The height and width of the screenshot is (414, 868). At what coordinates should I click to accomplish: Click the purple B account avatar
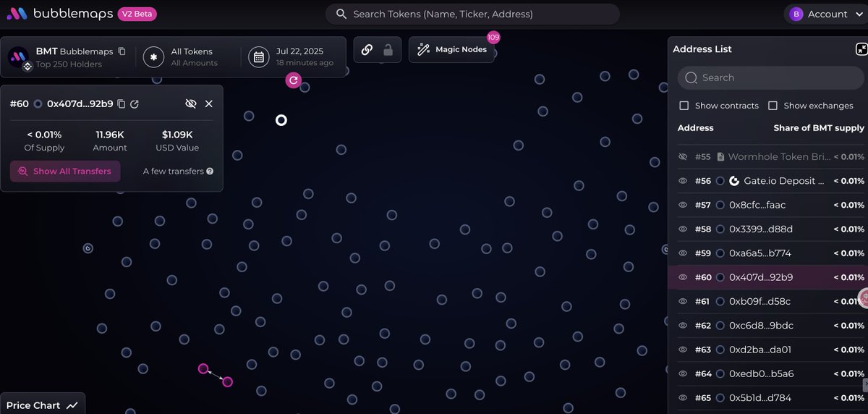point(796,14)
